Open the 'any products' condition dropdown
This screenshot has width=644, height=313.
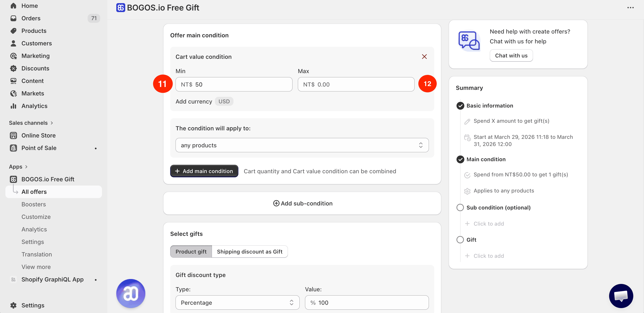tap(302, 145)
